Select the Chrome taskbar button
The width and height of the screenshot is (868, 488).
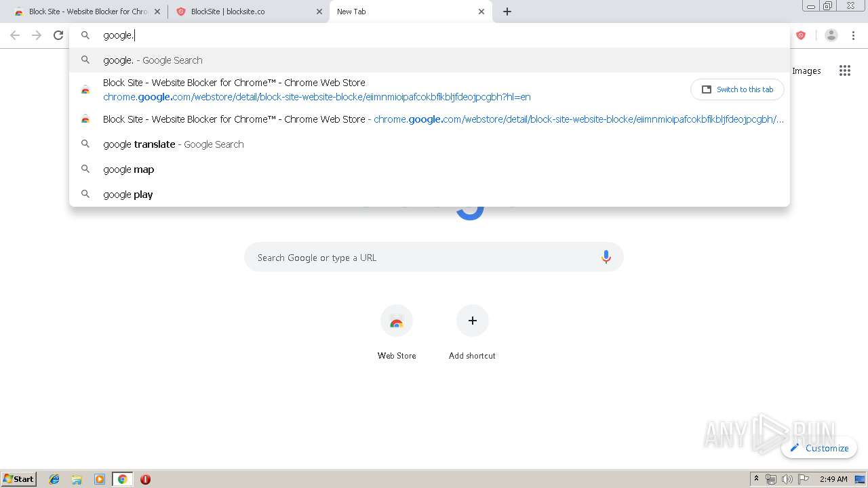pos(122,479)
